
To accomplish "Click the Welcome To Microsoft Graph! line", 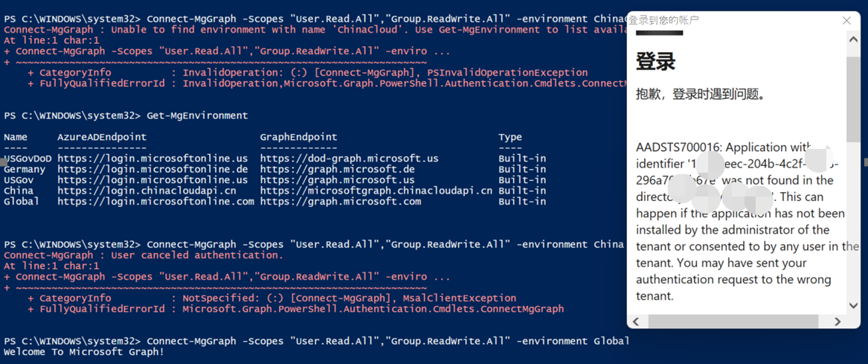I will click(x=84, y=351).
